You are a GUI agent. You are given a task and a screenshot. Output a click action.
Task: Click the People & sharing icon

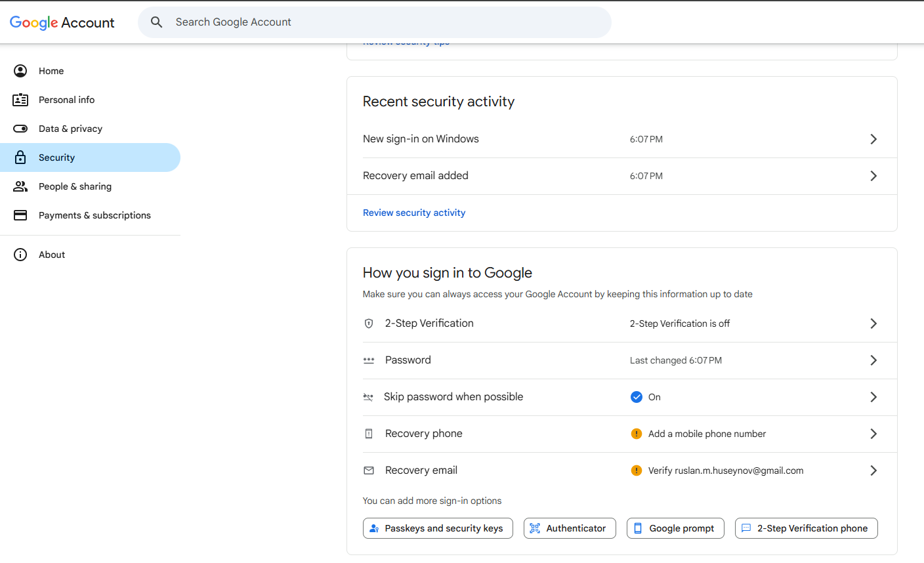(x=20, y=186)
